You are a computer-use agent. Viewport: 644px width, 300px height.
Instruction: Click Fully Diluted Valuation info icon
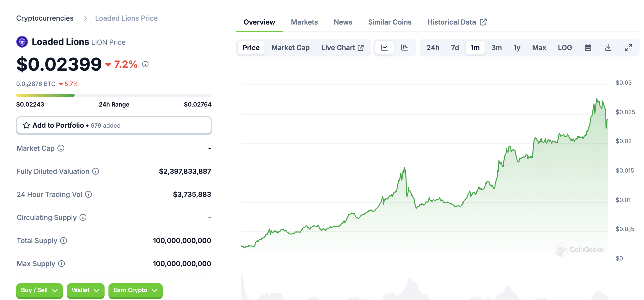click(x=95, y=171)
